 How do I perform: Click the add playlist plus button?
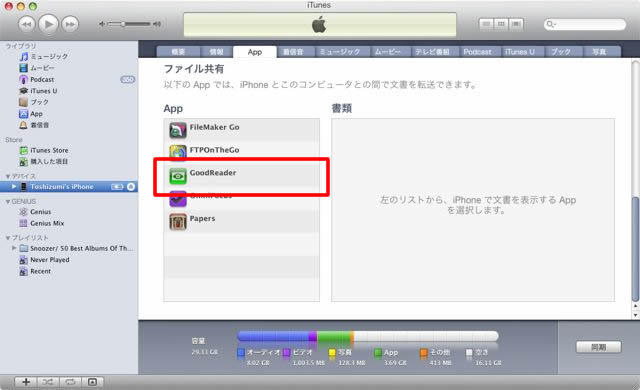tap(26, 382)
